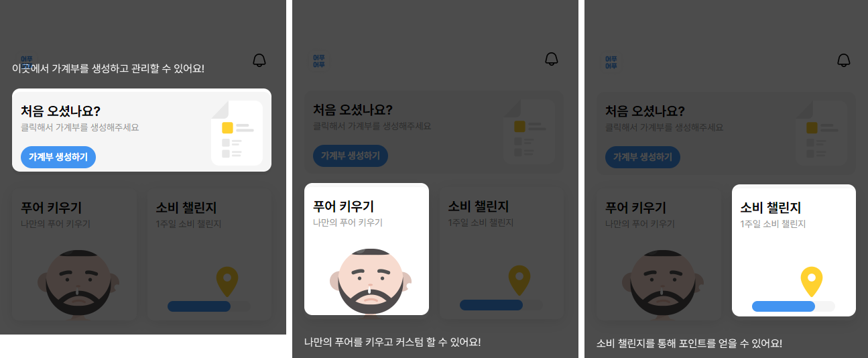Click the highlighted blue 가계부 생성하기 button
Screen dimensions: 868x358
(58, 157)
